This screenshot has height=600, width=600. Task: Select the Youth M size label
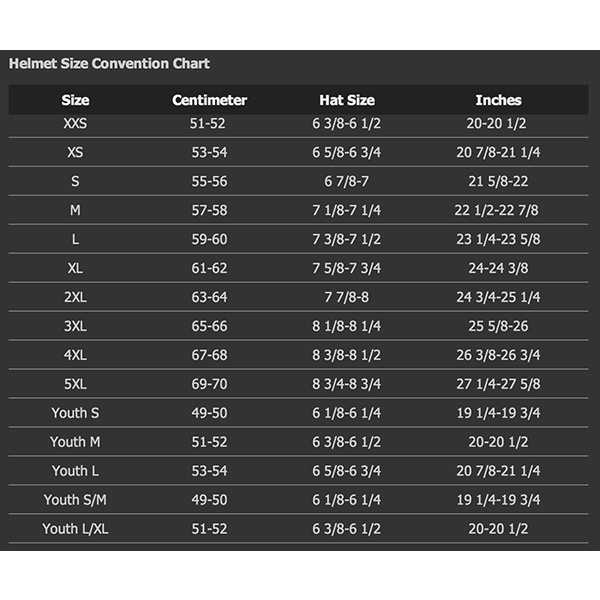click(75, 442)
